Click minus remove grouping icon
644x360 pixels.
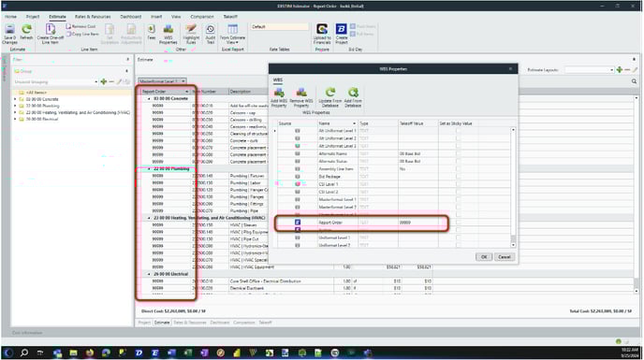[x=111, y=81]
